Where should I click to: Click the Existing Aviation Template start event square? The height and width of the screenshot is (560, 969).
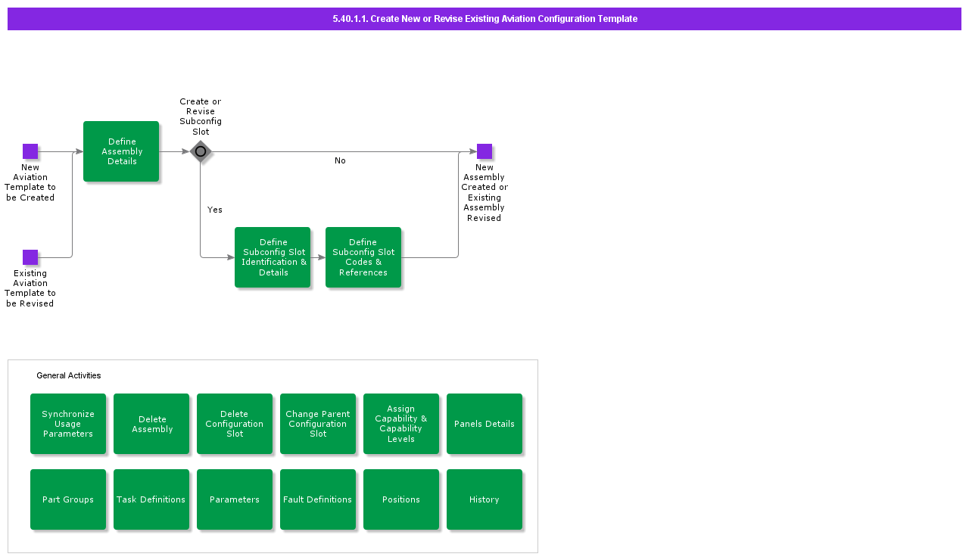coord(30,257)
